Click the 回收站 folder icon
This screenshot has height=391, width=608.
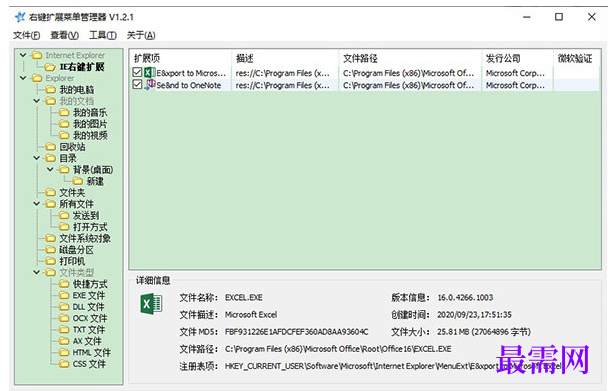coord(50,147)
